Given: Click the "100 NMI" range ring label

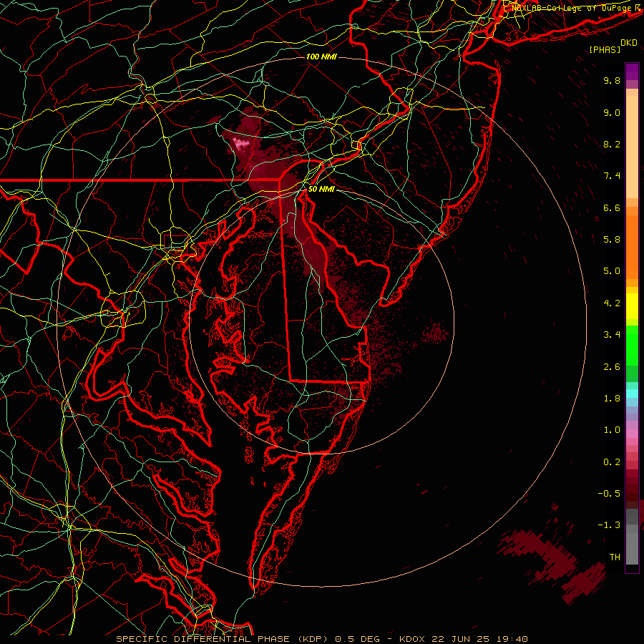Looking at the screenshot, I should pyautogui.click(x=321, y=57).
